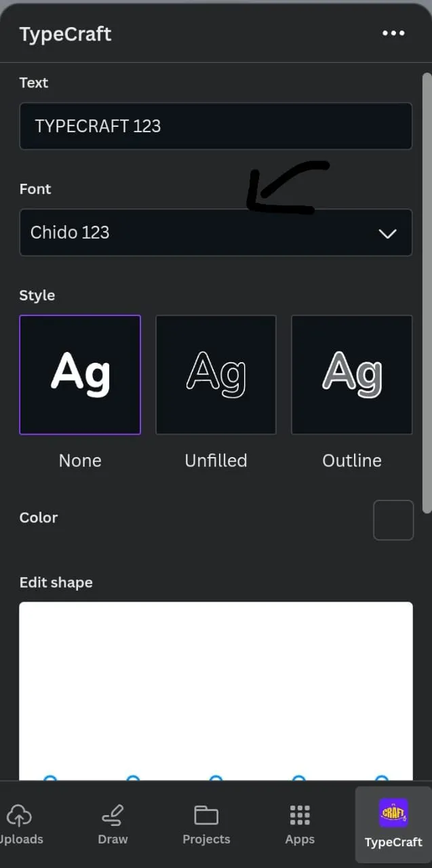432x868 pixels.
Task: Select the Draw tool icon
Action: [x=112, y=814]
